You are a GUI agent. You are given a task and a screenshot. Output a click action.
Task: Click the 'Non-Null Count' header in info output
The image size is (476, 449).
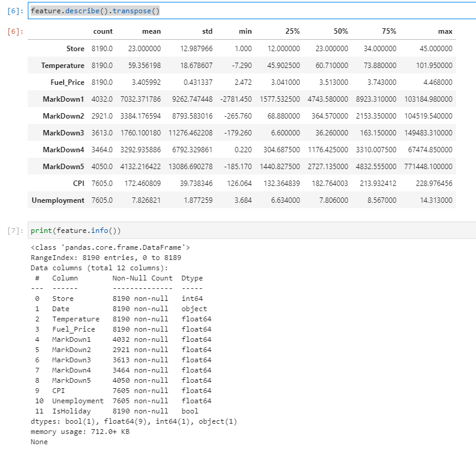[142, 278]
